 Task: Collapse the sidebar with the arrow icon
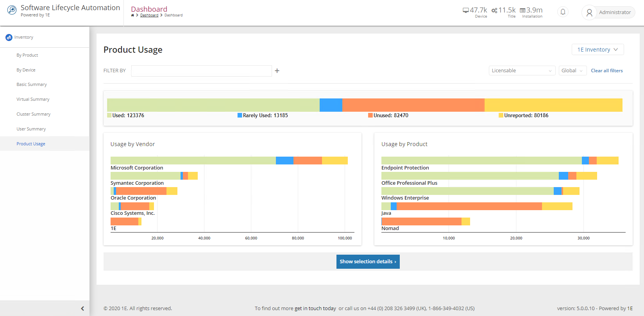(x=82, y=309)
